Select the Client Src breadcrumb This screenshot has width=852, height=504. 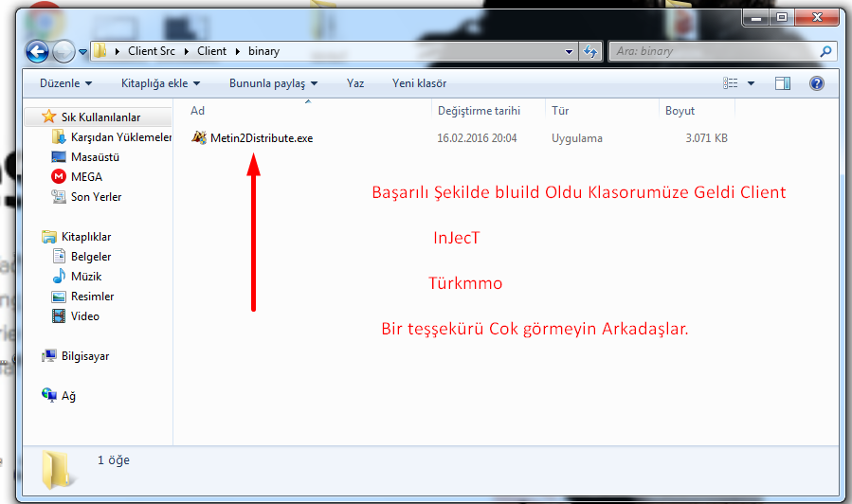click(x=152, y=51)
